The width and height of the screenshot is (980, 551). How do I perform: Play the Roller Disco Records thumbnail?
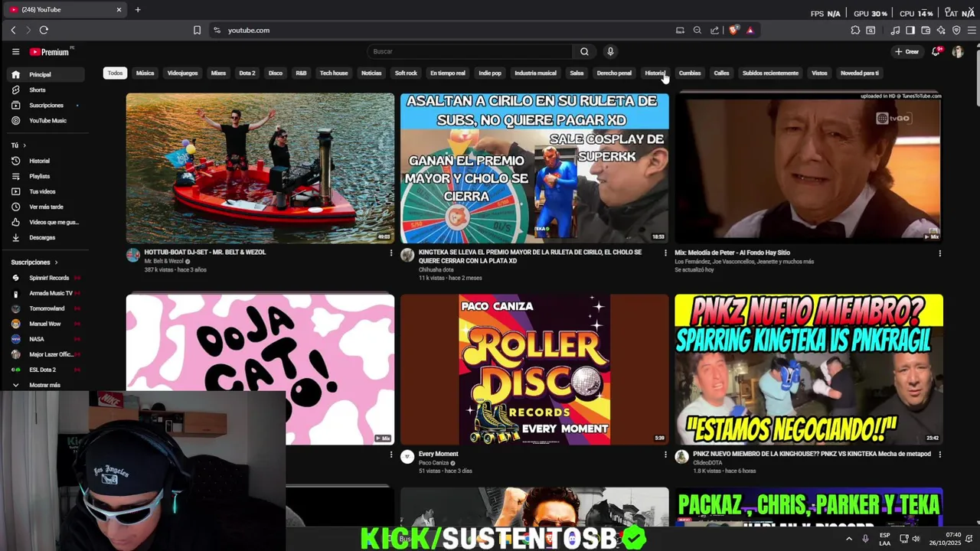point(534,370)
